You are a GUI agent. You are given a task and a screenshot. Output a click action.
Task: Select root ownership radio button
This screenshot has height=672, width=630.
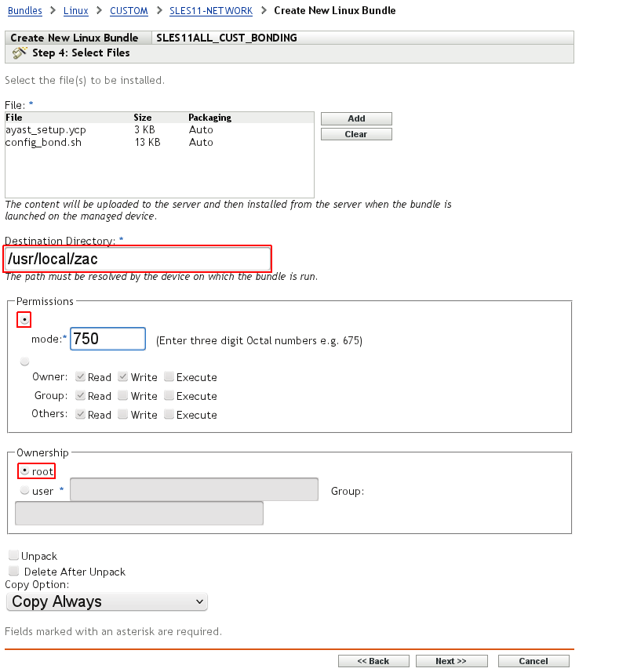pyautogui.click(x=25, y=470)
